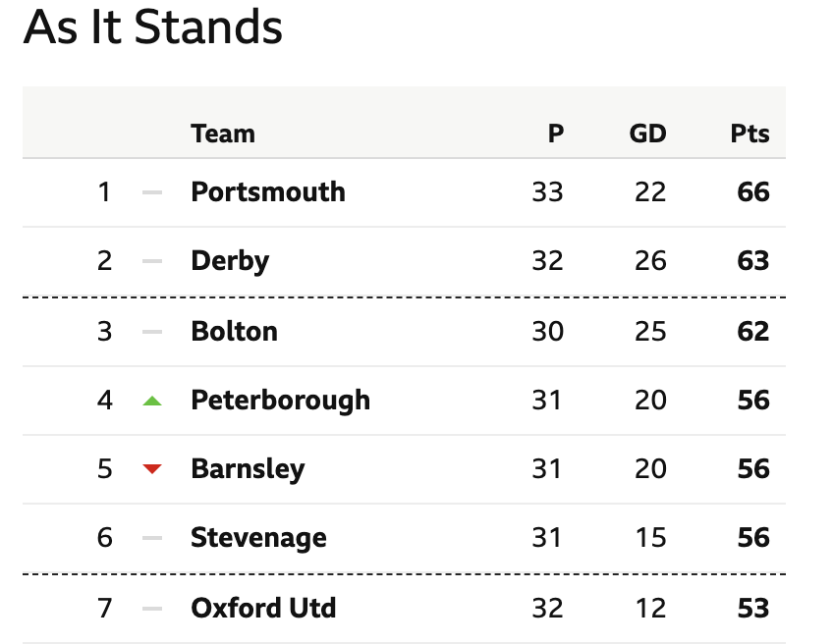Click Barnsley's red down-arrow movement icon
The width and height of the screenshot is (833, 644).
coord(152,469)
